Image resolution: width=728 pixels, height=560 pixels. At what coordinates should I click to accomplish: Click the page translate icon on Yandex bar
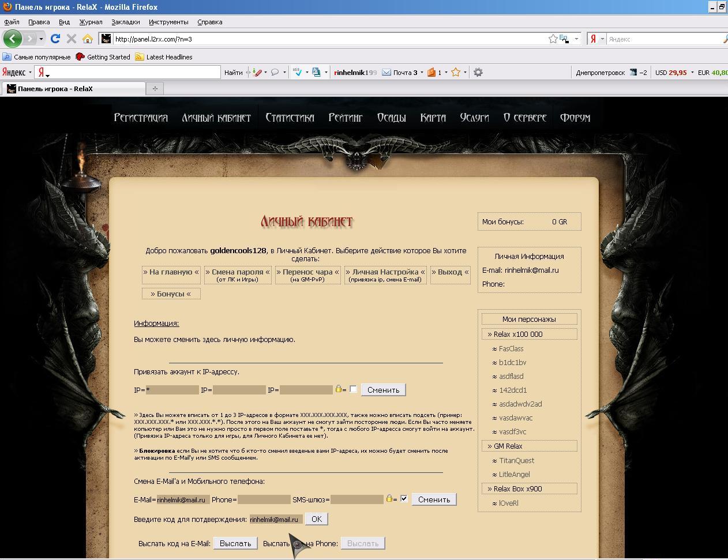(316, 72)
